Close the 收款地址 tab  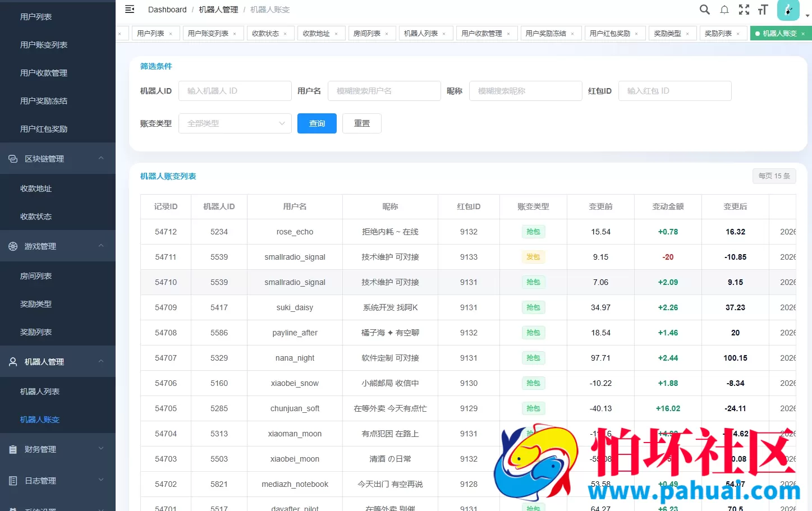pyautogui.click(x=336, y=34)
